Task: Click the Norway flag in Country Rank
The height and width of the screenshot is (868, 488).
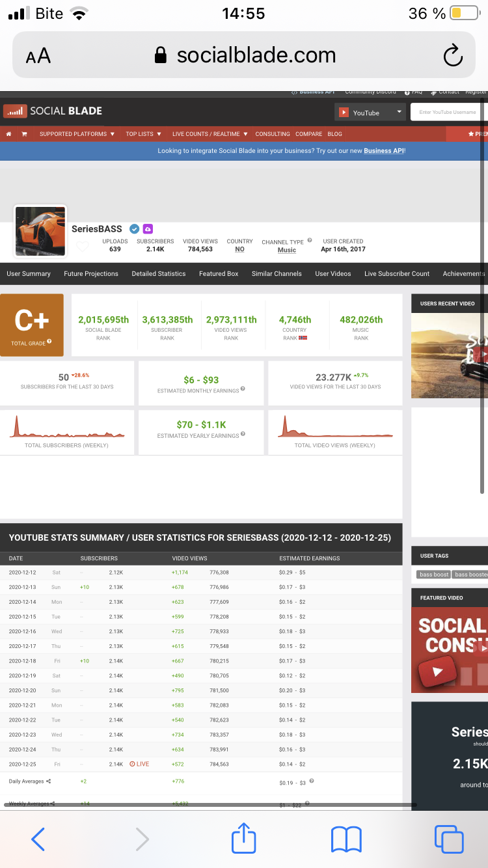Action: click(x=303, y=338)
